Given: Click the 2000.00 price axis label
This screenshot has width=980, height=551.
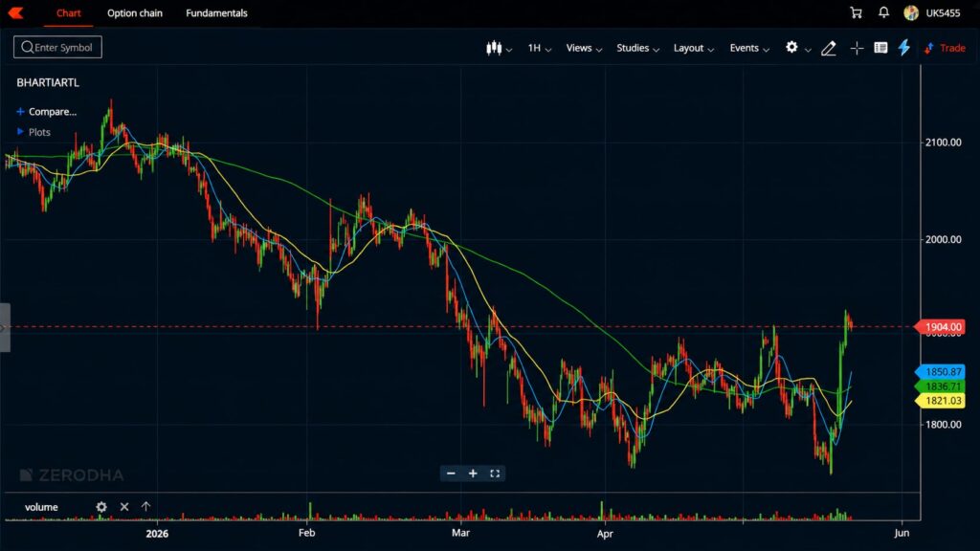Looking at the screenshot, I should (943, 239).
